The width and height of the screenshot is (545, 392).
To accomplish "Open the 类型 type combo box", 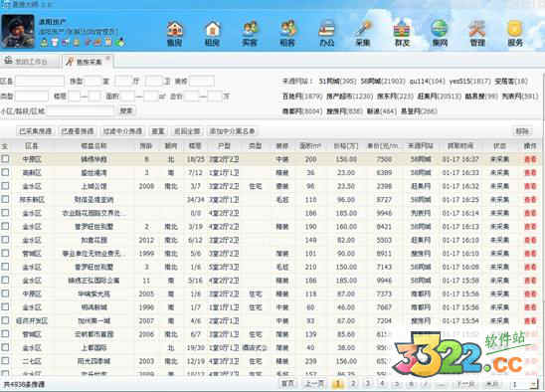I will [x=32, y=96].
